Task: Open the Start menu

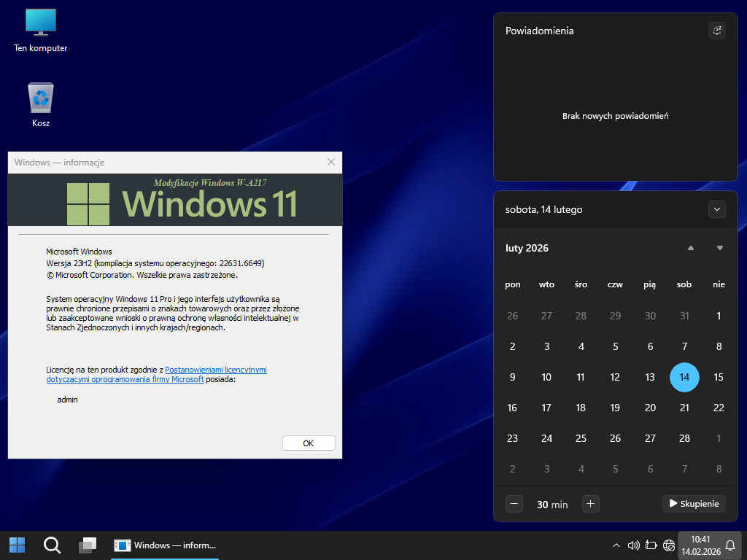Action: click(x=17, y=545)
